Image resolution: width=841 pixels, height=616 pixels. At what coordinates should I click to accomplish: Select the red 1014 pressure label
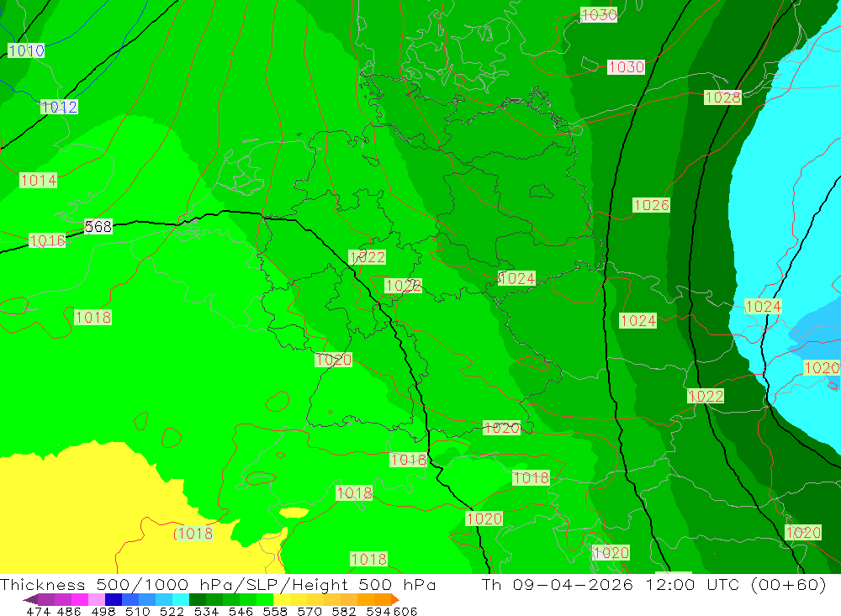pyautogui.click(x=38, y=180)
